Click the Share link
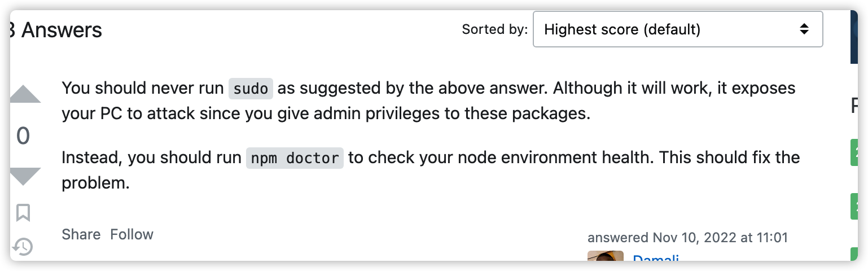The width and height of the screenshot is (868, 271). click(81, 234)
